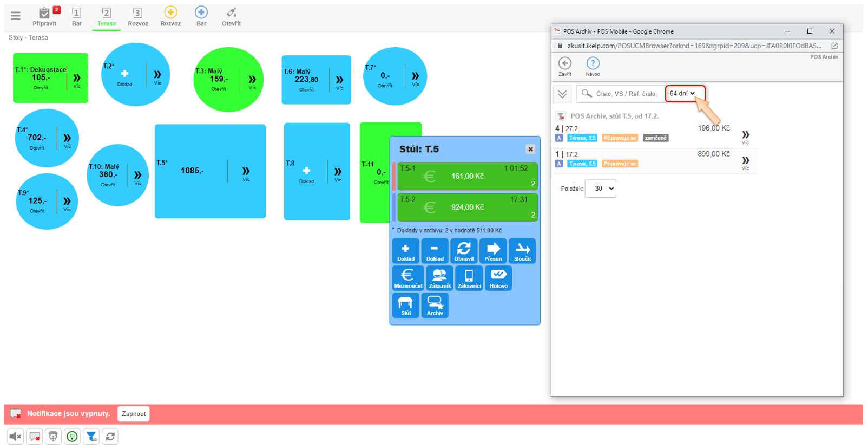The image size is (868, 448).
Task: Switch to the Bar tab numbered 1
Action: (77, 17)
